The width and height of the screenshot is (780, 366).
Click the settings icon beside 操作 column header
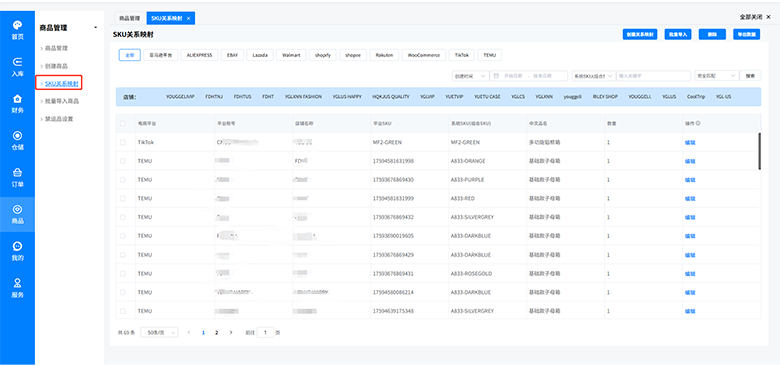click(x=698, y=123)
